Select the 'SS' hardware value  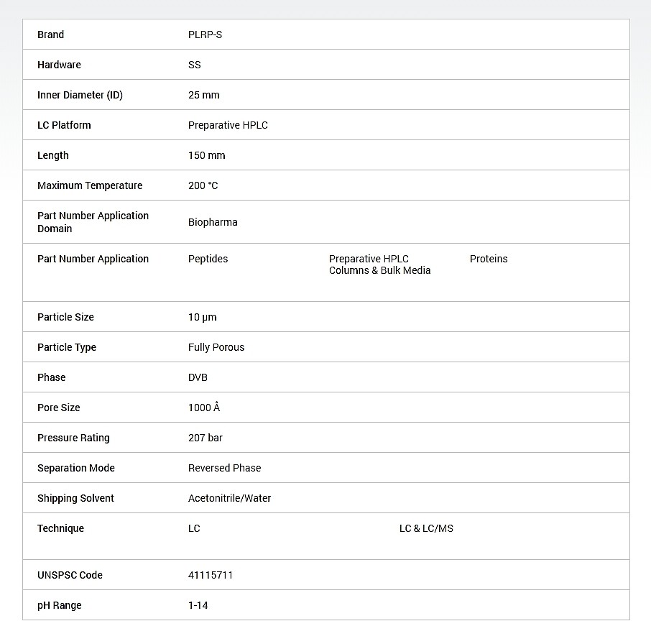194,65
